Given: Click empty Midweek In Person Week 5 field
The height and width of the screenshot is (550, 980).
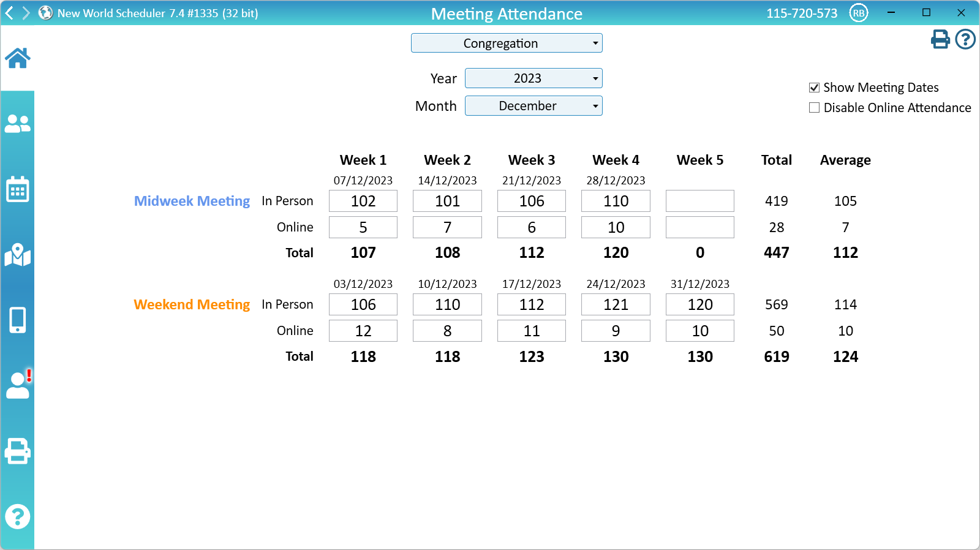Looking at the screenshot, I should click(700, 201).
